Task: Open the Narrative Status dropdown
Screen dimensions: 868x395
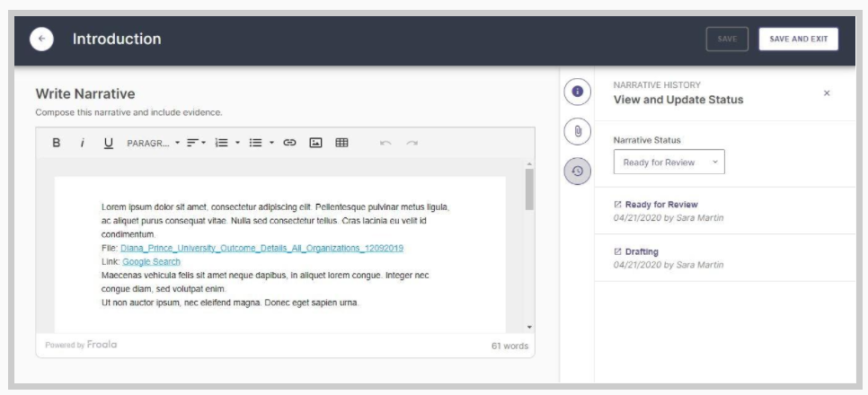Action: pos(669,162)
